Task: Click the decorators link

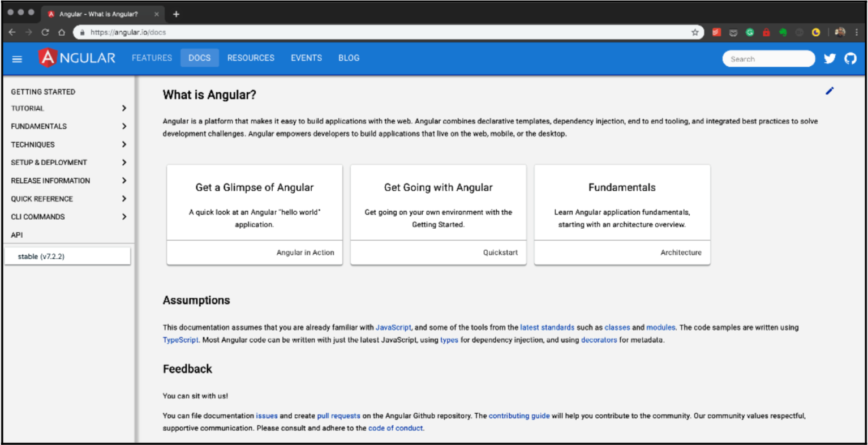Action: coord(599,340)
